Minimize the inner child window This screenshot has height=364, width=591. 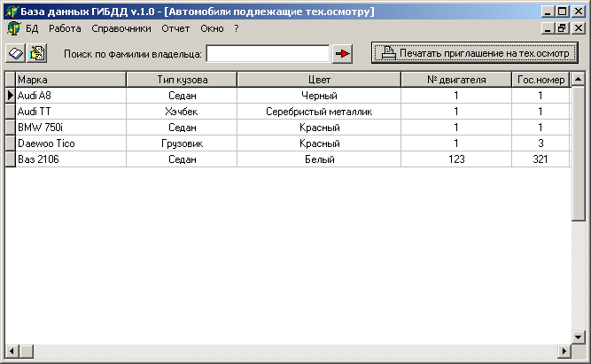point(548,28)
